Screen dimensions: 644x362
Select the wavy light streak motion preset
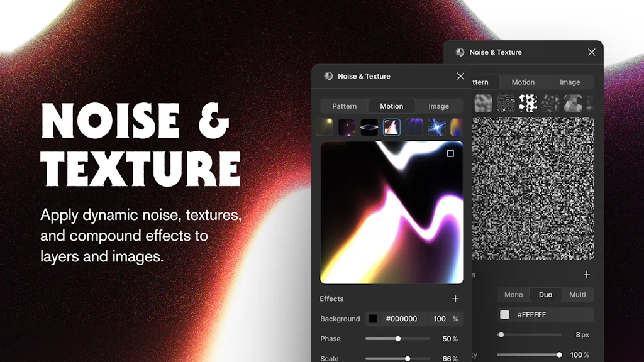point(392,127)
